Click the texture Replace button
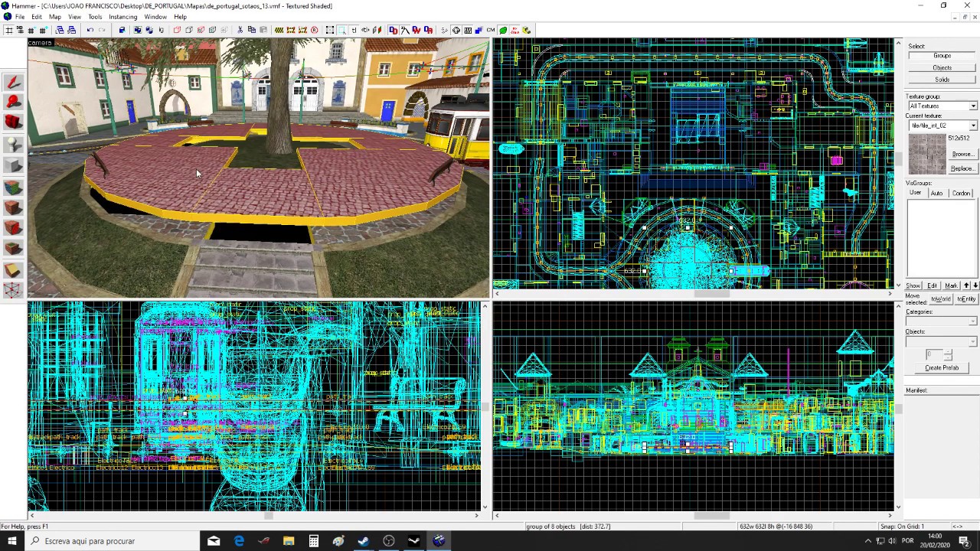 [962, 168]
